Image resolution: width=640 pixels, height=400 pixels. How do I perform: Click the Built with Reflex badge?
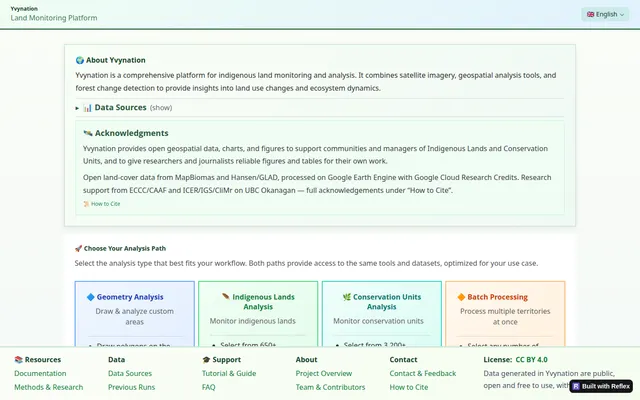tap(601, 386)
